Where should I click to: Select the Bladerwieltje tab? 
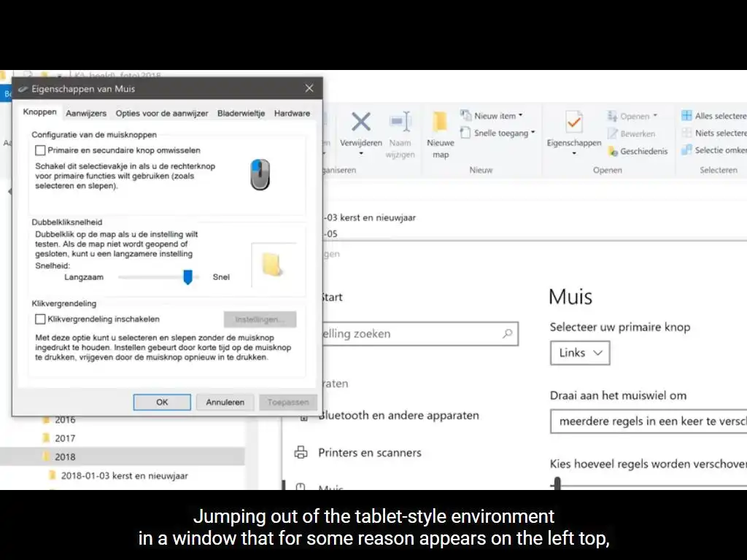pyautogui.click(x=241, y=113)
